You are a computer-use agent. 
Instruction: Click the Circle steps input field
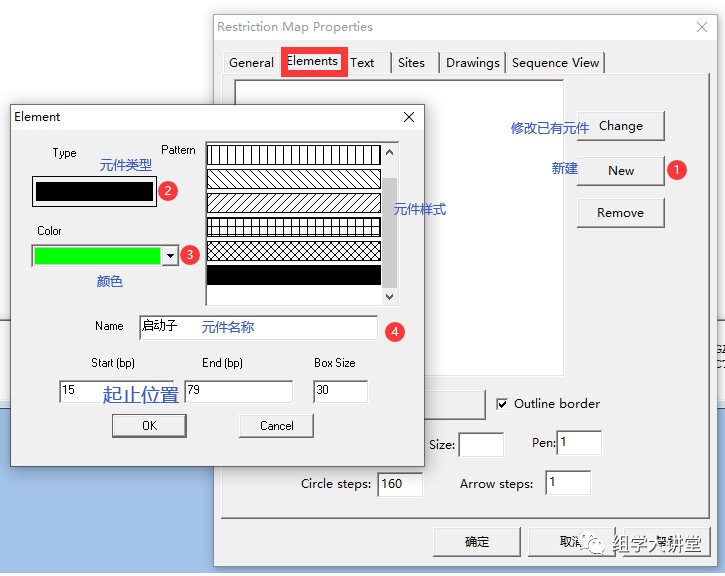(399, 484)
